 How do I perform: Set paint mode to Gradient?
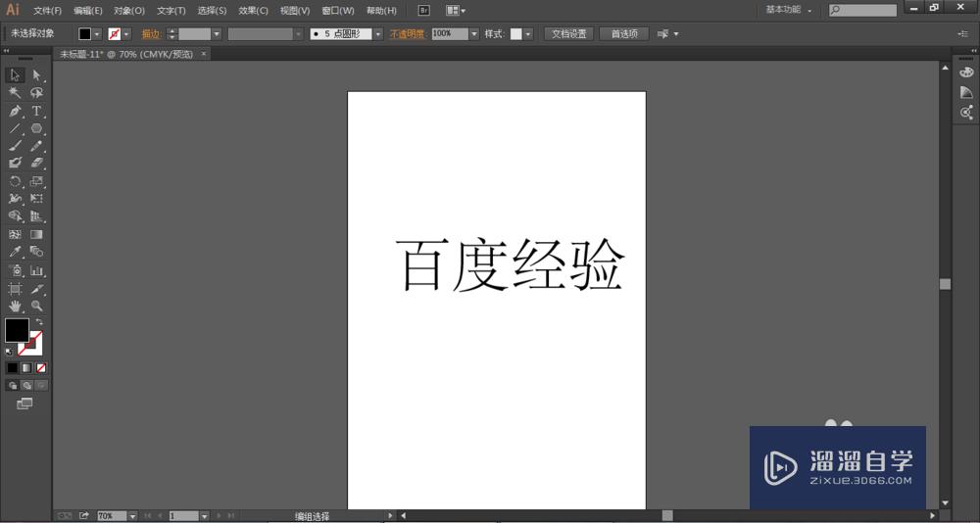point(26,368)
